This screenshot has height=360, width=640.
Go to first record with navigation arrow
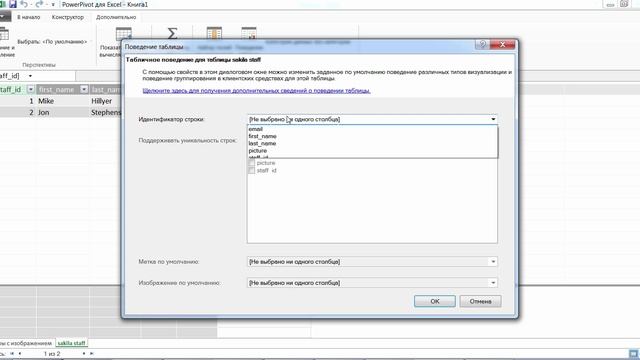pos(12,353)
